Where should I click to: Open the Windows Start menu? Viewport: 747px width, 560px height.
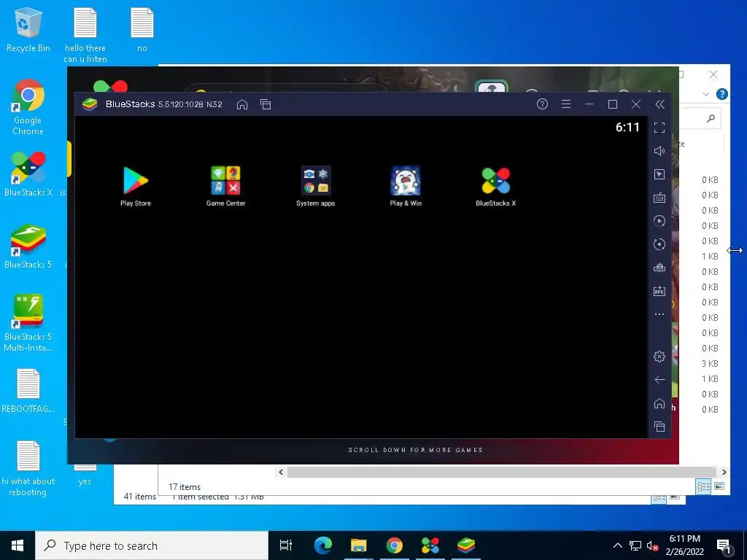tap(18, 545)
